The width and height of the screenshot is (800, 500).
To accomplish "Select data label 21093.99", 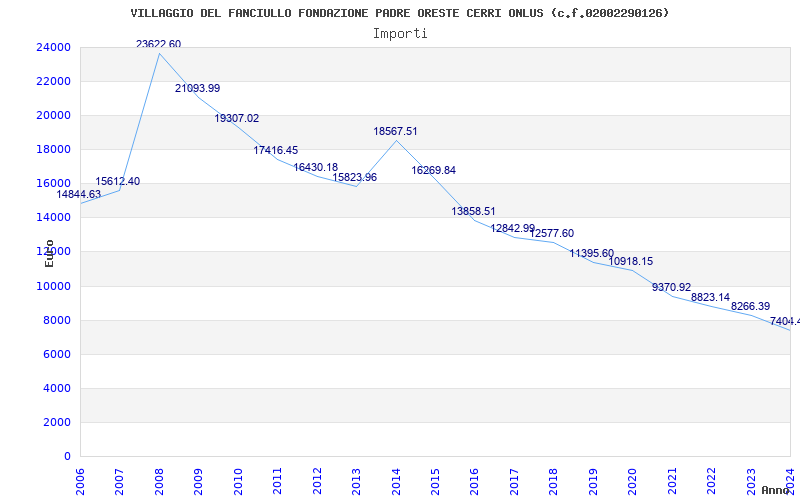I will coord(197,88).
